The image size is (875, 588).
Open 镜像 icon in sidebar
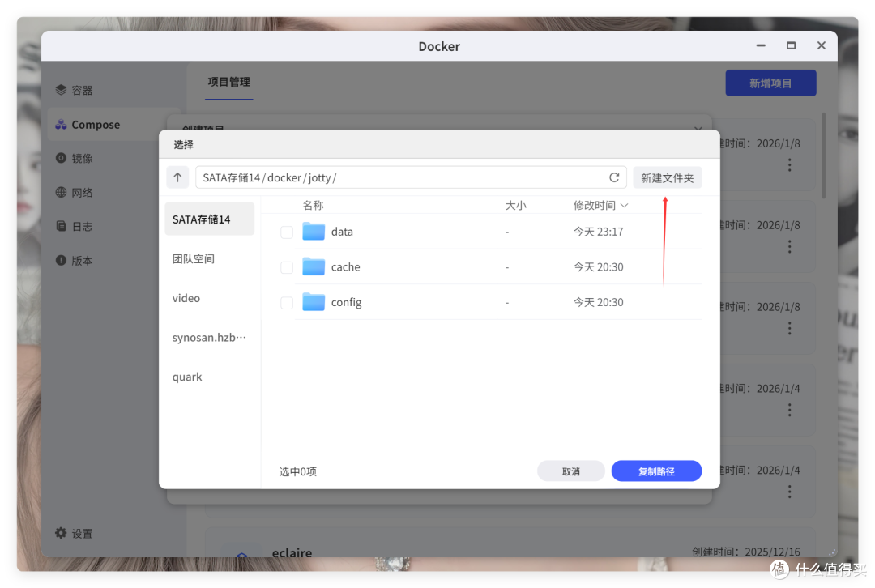61,159
